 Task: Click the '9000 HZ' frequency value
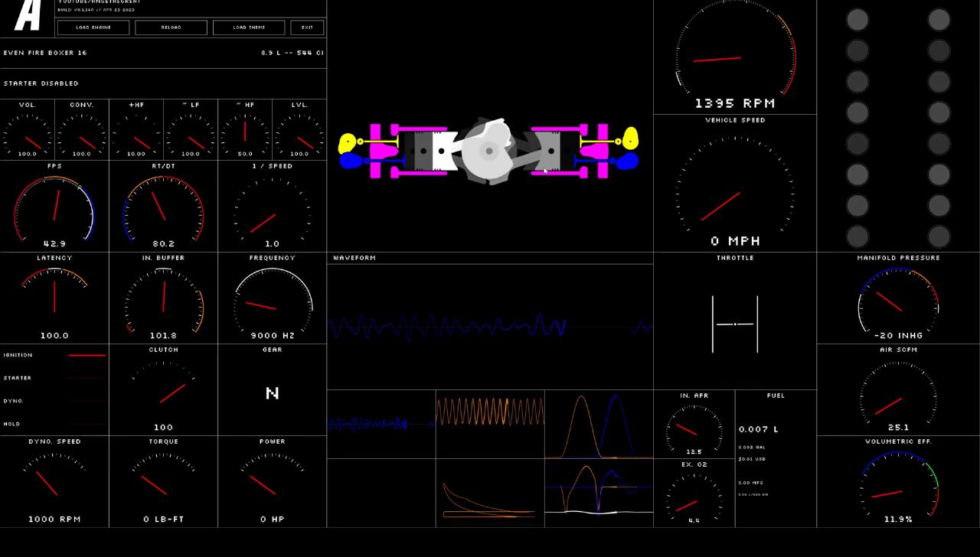272,335
